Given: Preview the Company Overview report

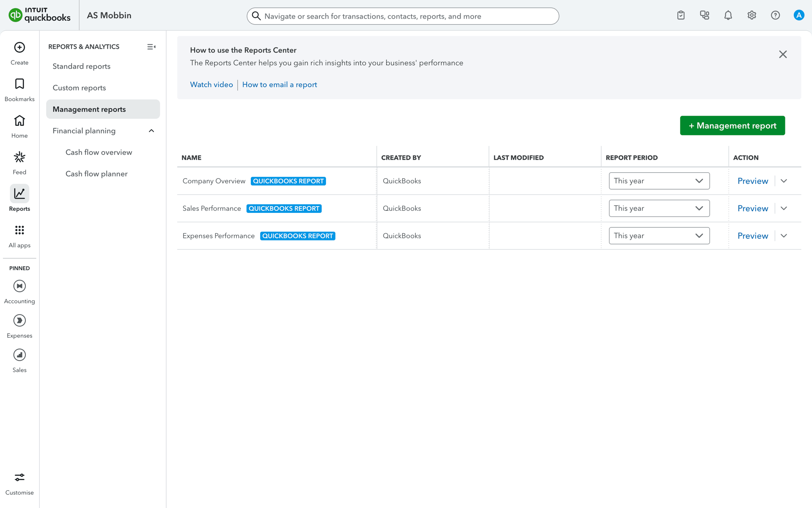Looking at the screenshot, I should (753, 181).
